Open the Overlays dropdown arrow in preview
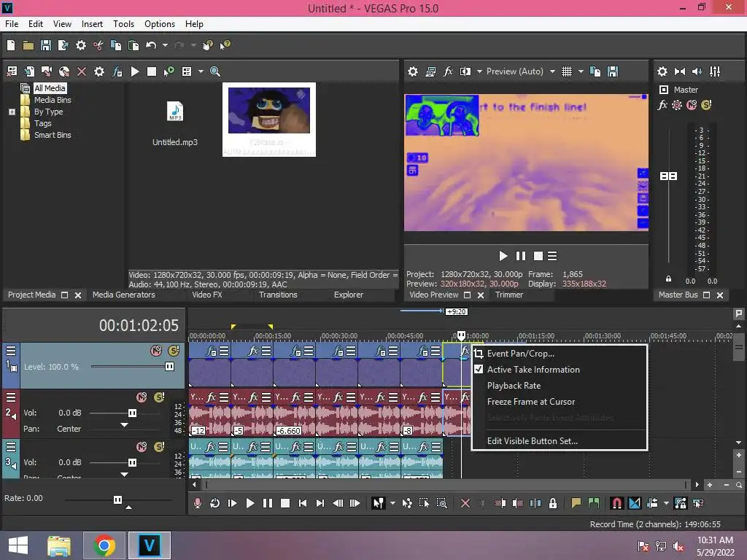The image size is (747, 560). pyautogui.click(x=581, y=71)
